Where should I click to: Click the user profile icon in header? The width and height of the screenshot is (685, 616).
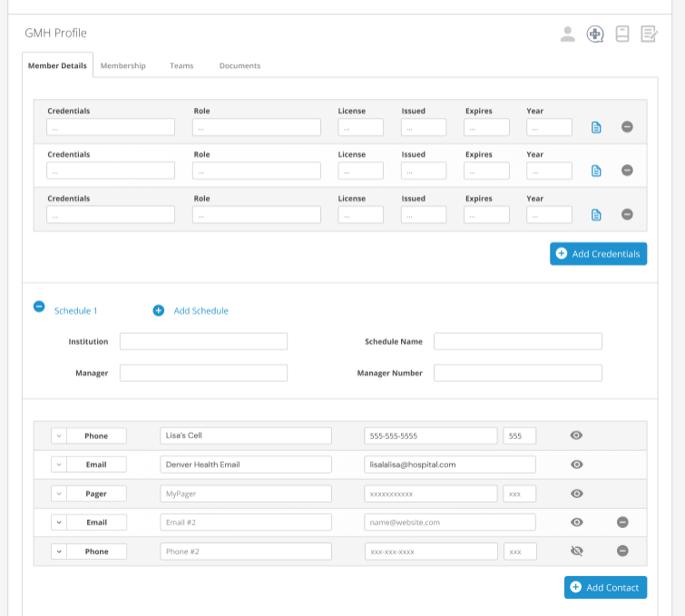pos(567,34)
